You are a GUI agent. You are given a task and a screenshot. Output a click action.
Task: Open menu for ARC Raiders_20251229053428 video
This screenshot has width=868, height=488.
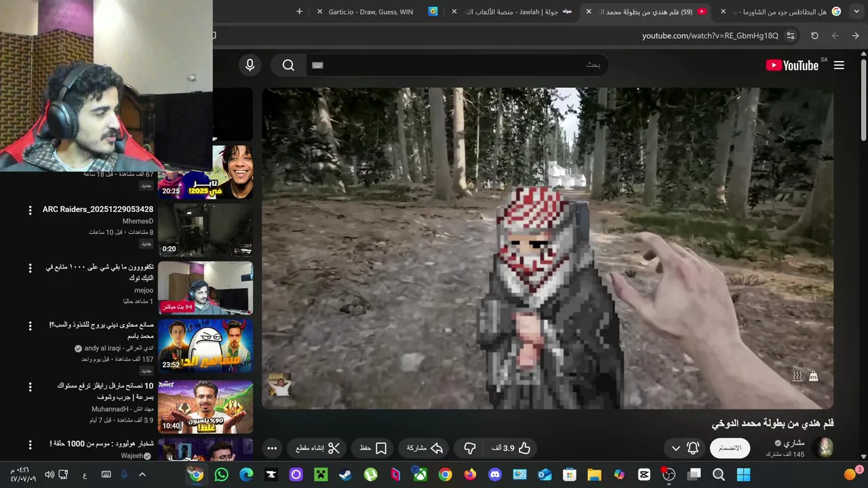tap(30, 211)
